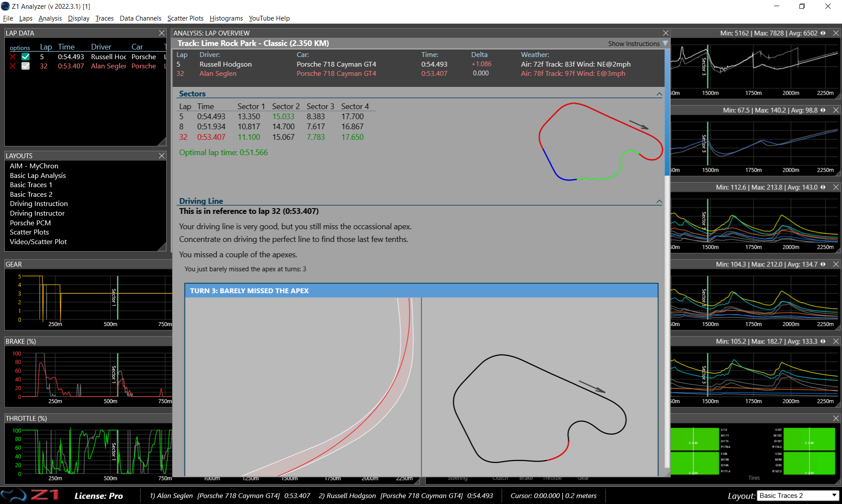842x504 pixels.
Task: Close the Min 105.2 trace panel
Action: click(836, 341)
